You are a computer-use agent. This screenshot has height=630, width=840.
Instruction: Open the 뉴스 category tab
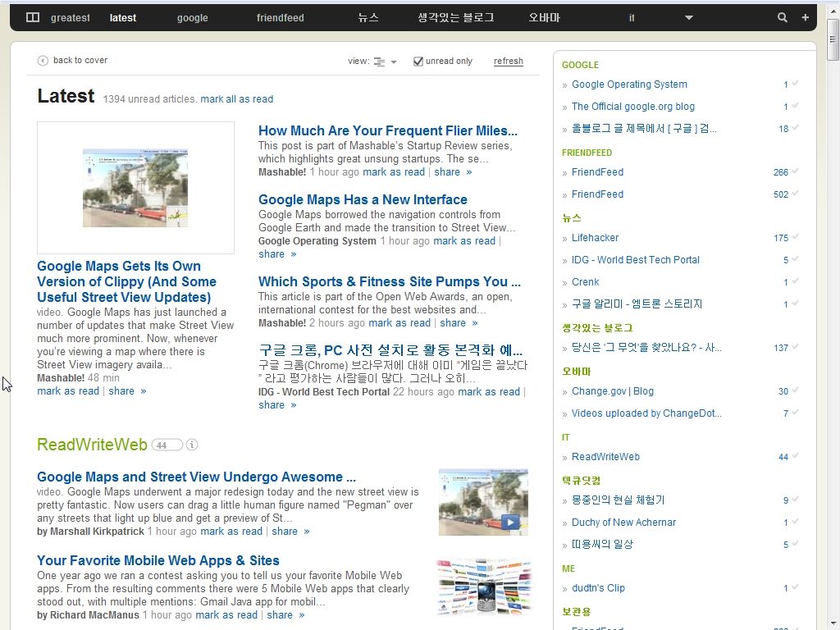click(368, 18)
